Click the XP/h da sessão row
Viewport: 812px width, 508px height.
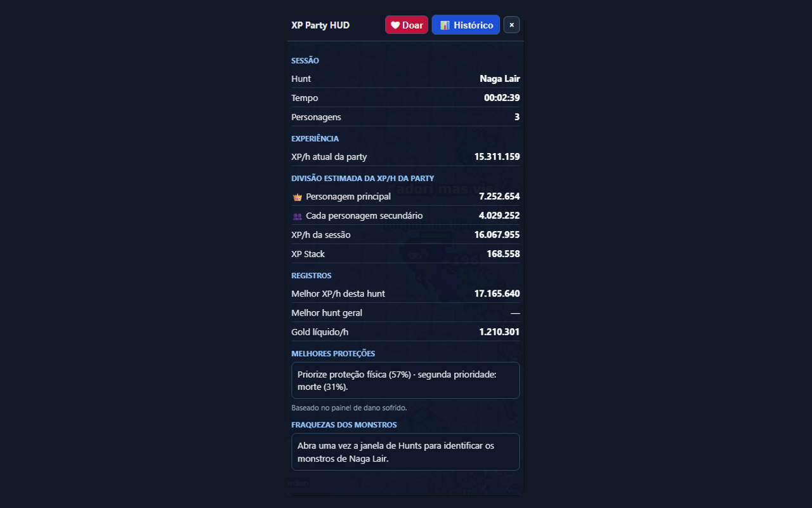click(x=405, y=235)
